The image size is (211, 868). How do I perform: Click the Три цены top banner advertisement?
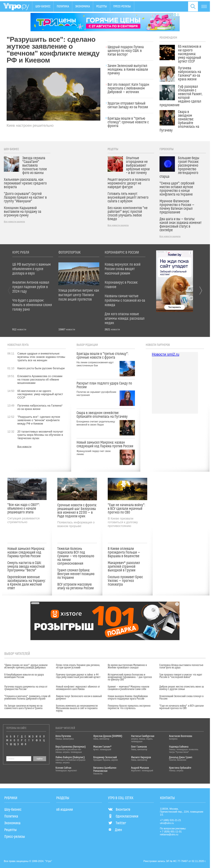point(105,22)
